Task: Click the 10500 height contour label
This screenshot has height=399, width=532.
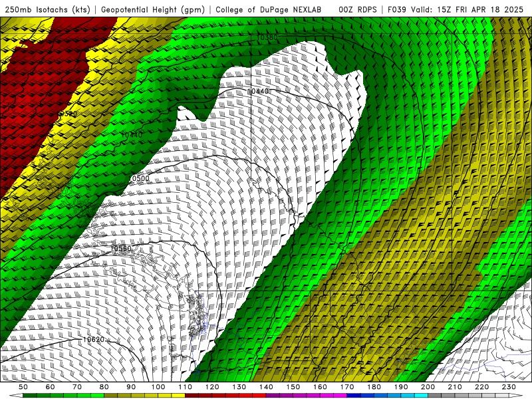Action: click(139, 178)
